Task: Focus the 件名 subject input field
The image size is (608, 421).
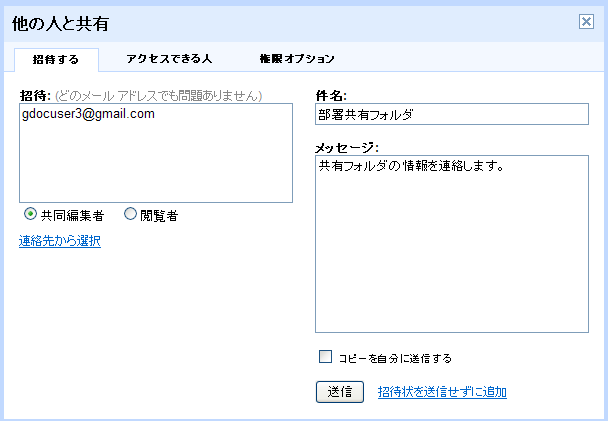Action: [x=452, y=114]
